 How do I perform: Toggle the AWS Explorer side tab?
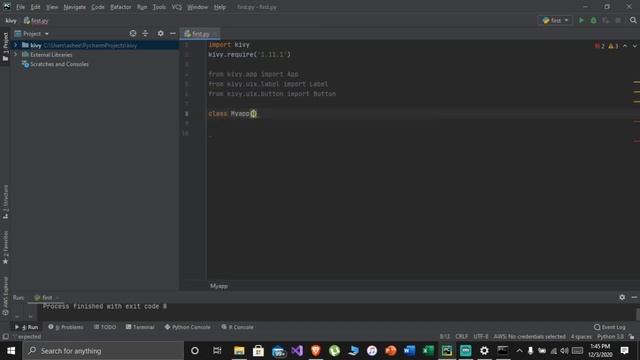pyautogui.click(x=5, y=296)
